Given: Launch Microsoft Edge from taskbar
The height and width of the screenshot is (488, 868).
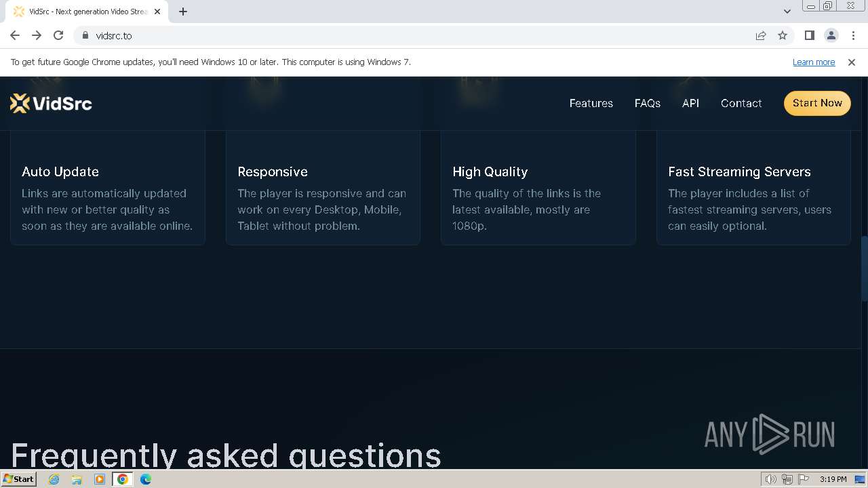Looking at the screenshot, I should pyautogui.click(x=146, y=479).
